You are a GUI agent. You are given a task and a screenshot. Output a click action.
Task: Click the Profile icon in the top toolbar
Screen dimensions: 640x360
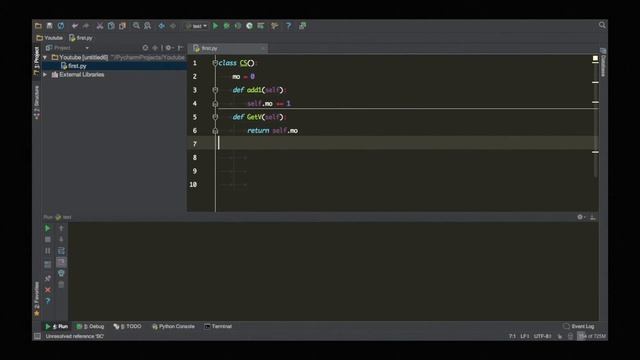[249, 26]
